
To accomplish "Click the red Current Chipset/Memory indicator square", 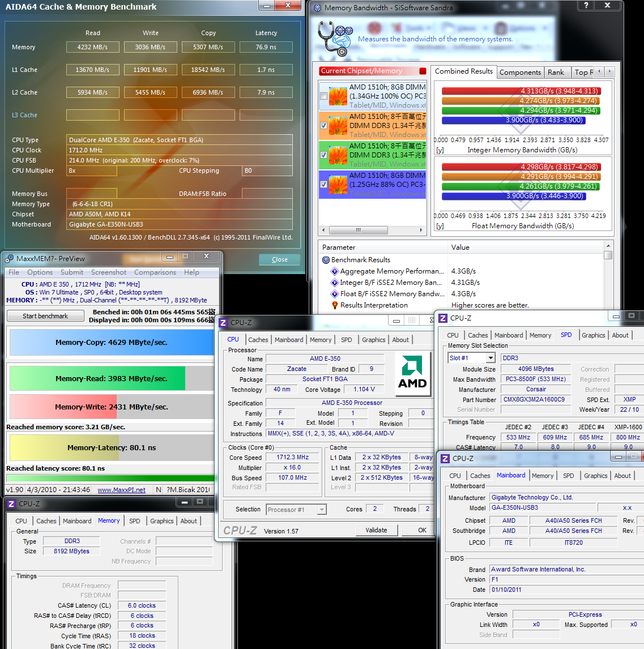I will click(423, 71).
